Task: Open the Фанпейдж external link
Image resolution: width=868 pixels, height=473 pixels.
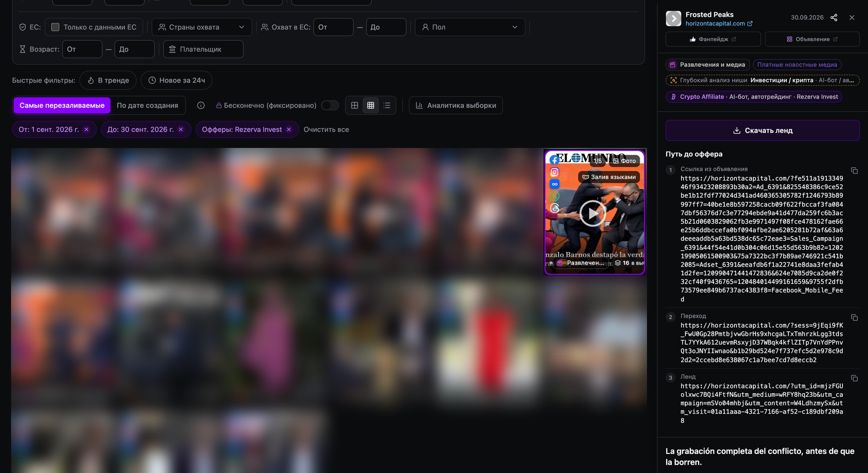Action: tap(713, 39)
